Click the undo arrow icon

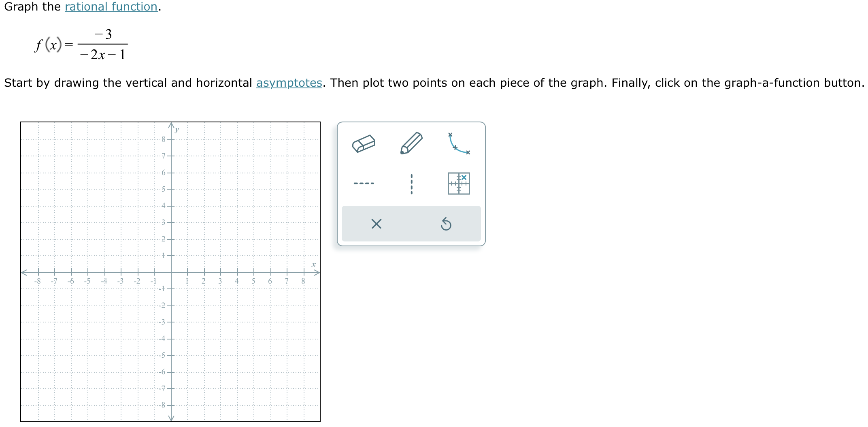445,224
